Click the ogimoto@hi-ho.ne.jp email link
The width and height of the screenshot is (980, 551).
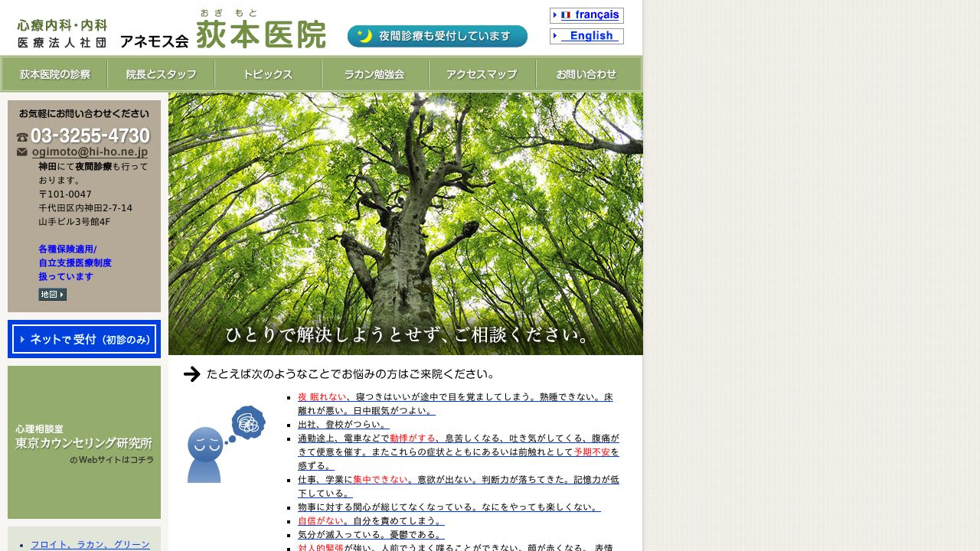[x=89, y=152]
